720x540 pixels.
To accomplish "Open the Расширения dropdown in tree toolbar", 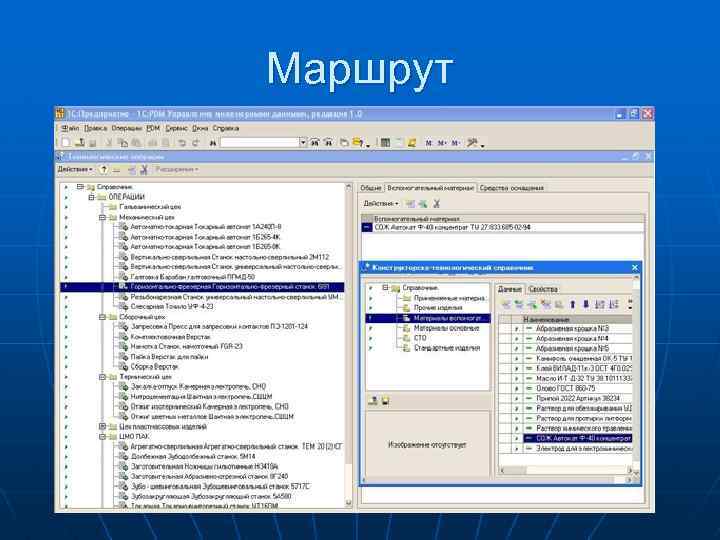I will coord(177,169).
